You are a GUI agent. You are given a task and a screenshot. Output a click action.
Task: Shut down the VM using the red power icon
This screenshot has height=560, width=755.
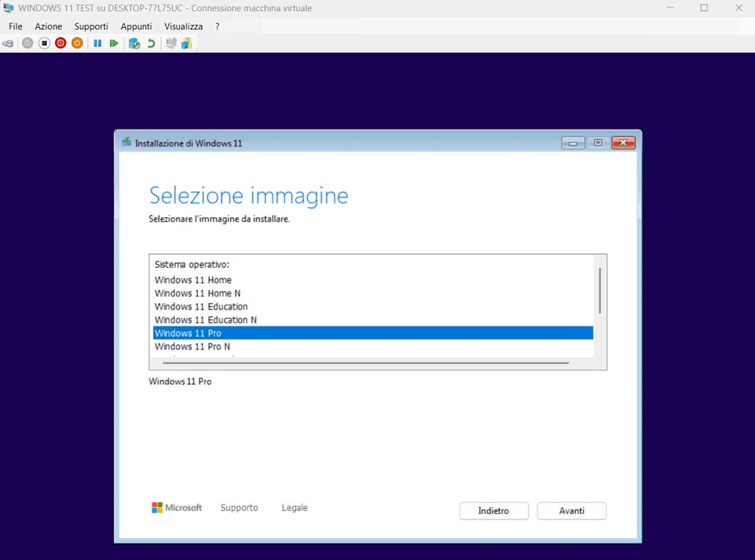click(x=60, y=43)
